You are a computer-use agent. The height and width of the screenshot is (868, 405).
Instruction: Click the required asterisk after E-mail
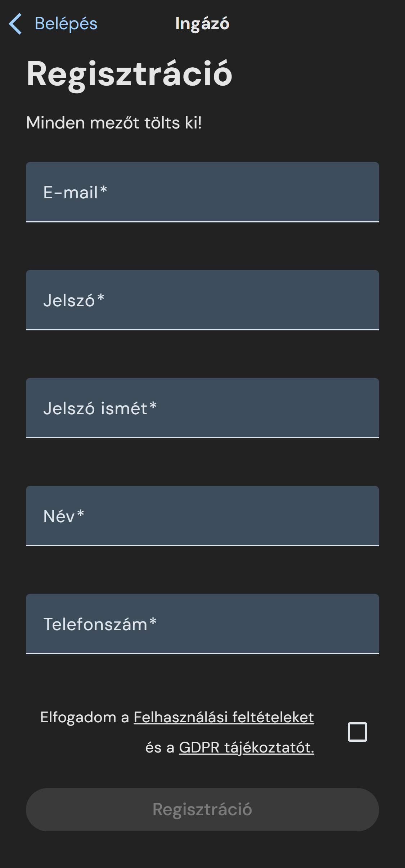(104, 189)
